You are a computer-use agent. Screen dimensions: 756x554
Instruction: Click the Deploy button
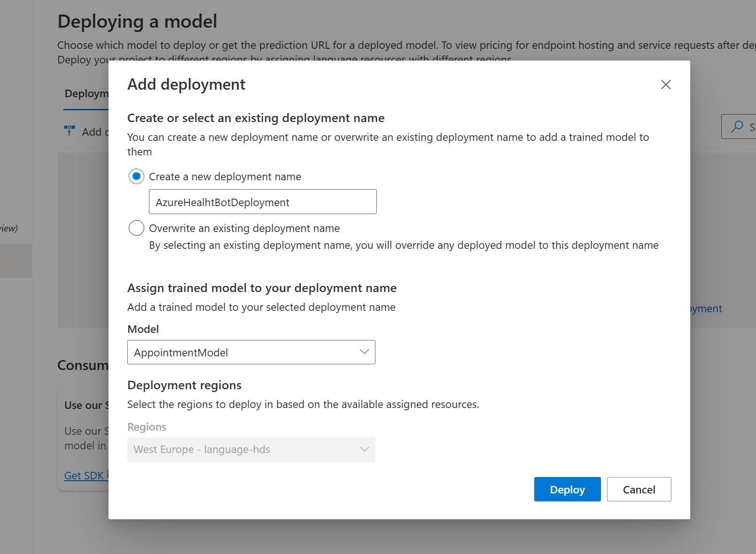[x=567, y=489]
